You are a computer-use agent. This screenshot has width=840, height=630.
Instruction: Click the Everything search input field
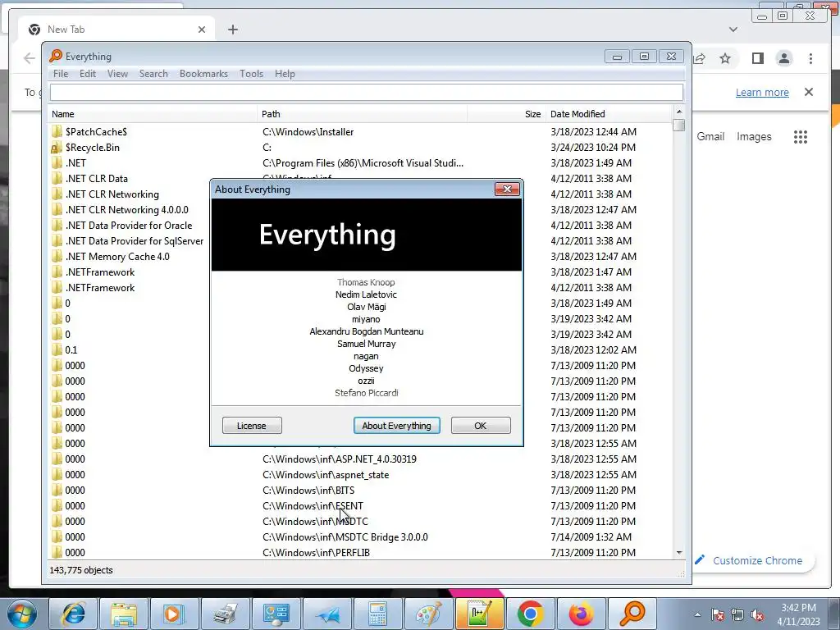pyautogui.click(x=367, y=92)
